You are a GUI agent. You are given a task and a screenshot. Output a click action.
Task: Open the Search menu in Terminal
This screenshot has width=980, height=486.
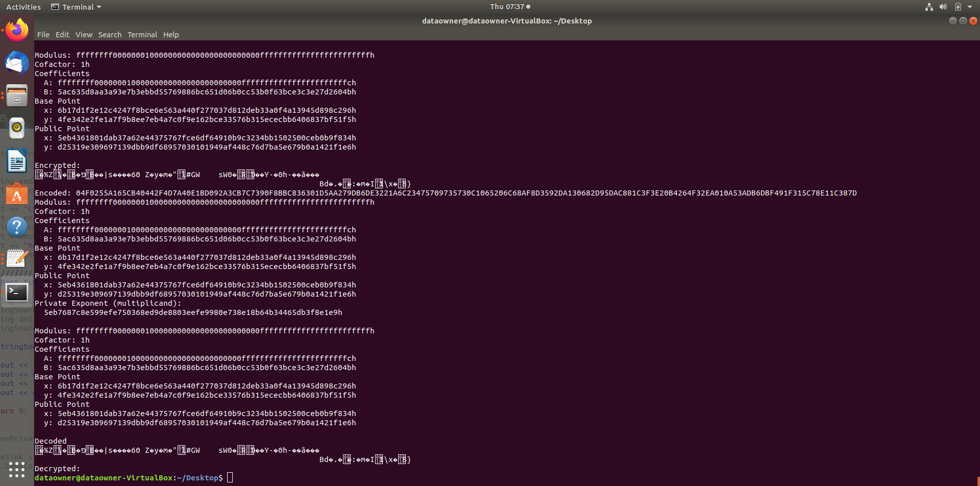point(110,35)
